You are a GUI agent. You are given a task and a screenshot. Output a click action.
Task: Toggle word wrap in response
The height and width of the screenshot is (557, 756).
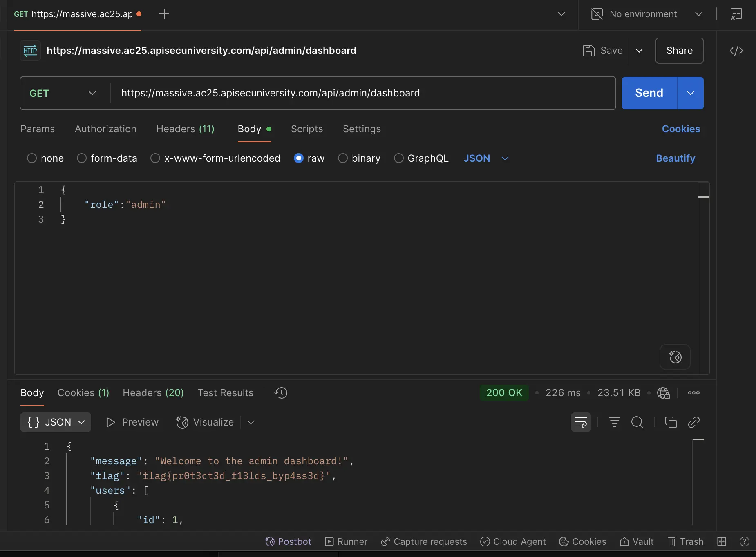[x=581, y=422]
